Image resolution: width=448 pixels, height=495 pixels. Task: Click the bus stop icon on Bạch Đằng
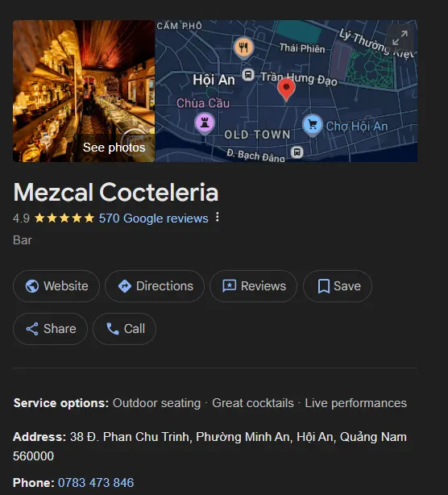pyautogui.click(x=297, y=152)
